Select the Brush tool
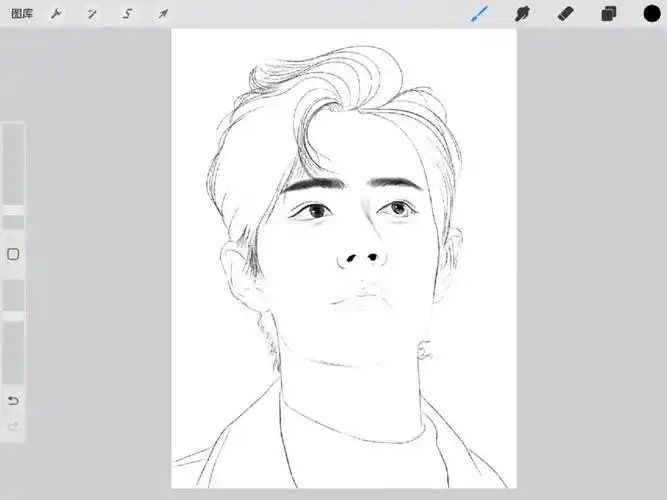The width and height of the screenshot is (667, 500). [x=479, y=14]
